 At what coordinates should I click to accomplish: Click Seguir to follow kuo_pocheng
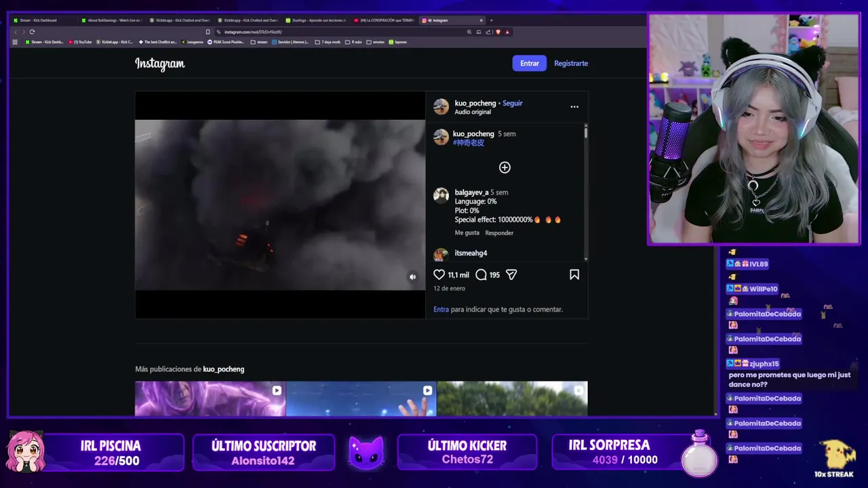point(513,103)
